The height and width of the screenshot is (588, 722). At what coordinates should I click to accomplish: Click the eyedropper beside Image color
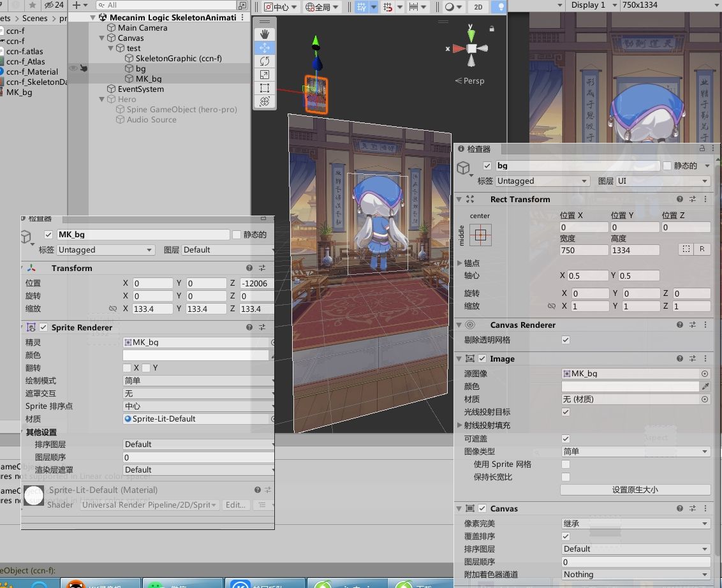pos(705,386)
